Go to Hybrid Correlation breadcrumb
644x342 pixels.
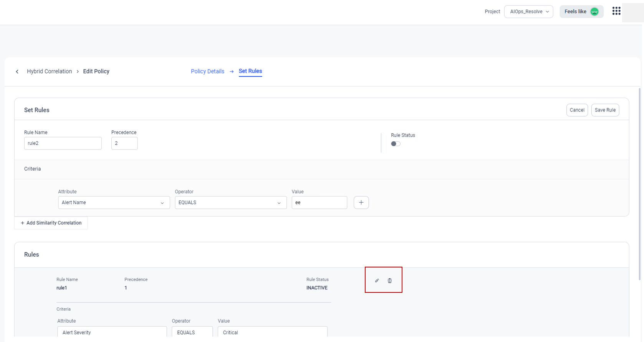[49, 71]
